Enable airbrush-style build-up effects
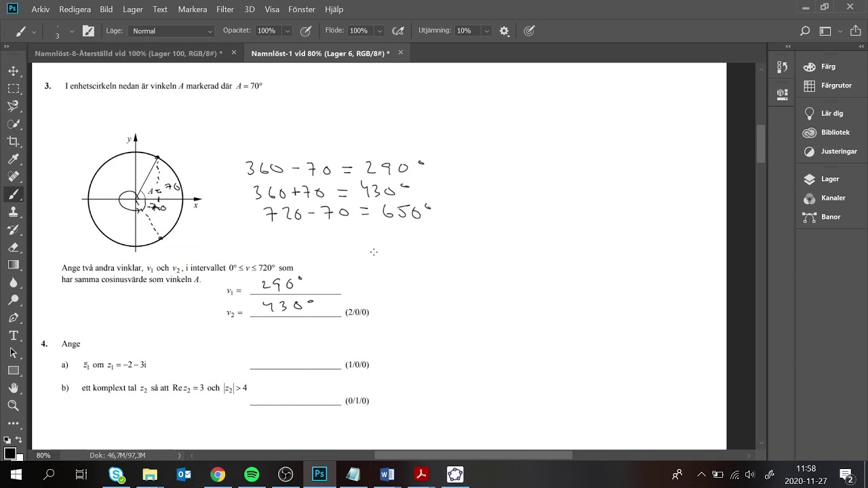The width and height of the screenshot is (868, 488). [398, 30]
